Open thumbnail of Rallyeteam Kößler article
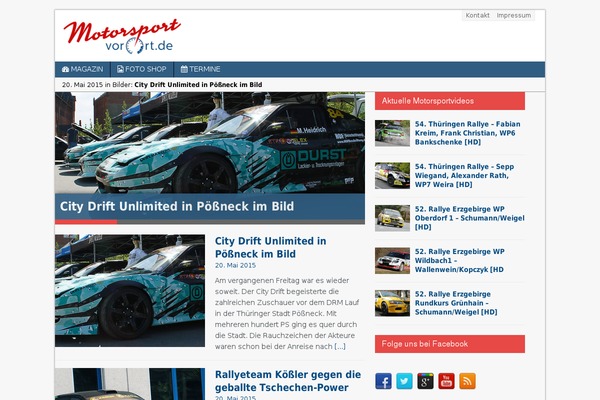The width and height of the screenshot is (600, 400). pyautogui.click(x=130, y=384)
